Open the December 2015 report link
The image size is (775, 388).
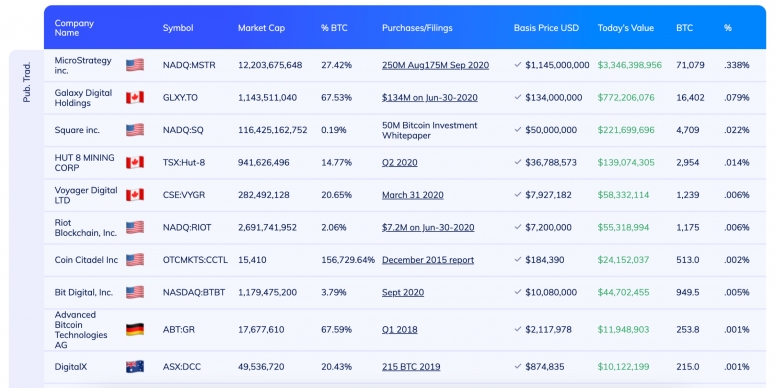click(428, 260)
